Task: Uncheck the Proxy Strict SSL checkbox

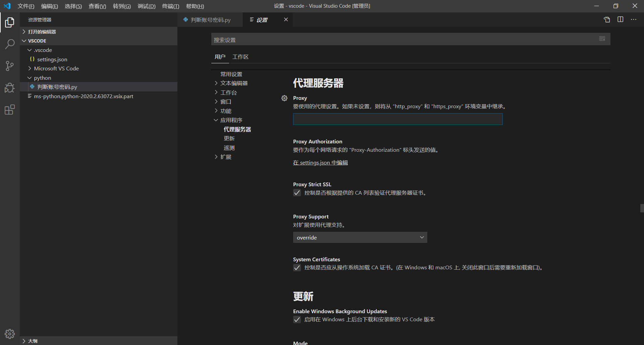Action: 297,193
